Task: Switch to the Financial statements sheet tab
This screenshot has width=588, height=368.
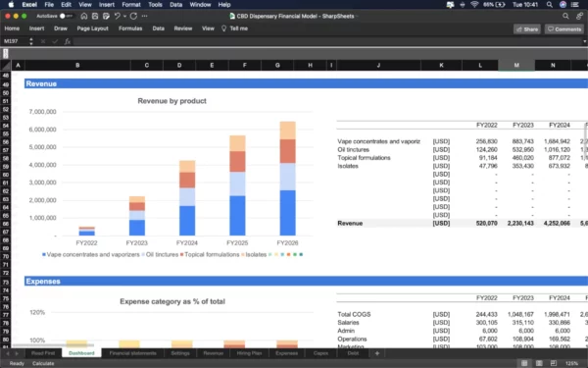Action: click(132, 353)
